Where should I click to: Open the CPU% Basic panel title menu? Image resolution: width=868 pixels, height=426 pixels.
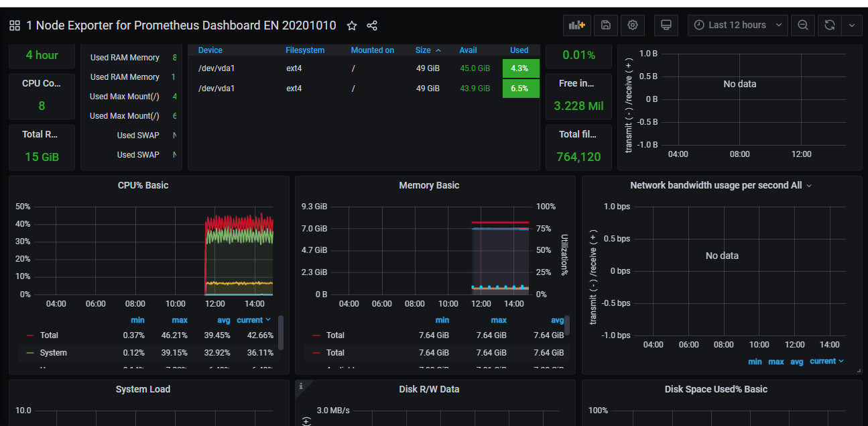pos(143,185)
